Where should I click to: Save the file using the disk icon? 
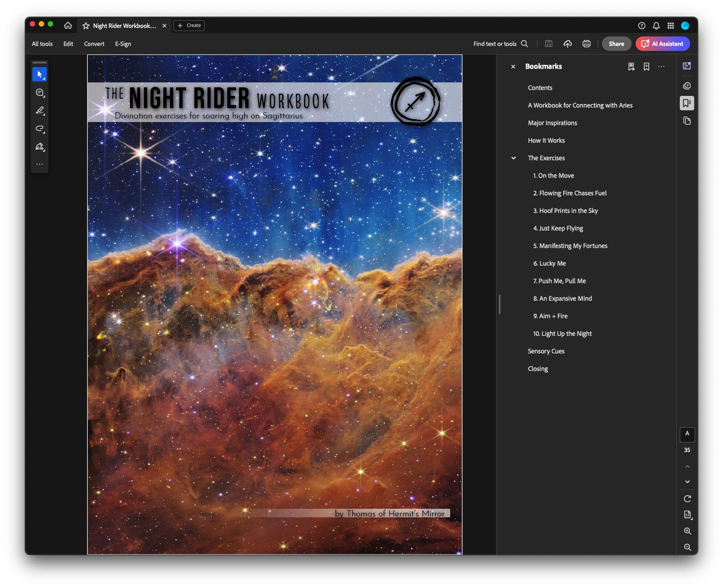tap(549, 44)
